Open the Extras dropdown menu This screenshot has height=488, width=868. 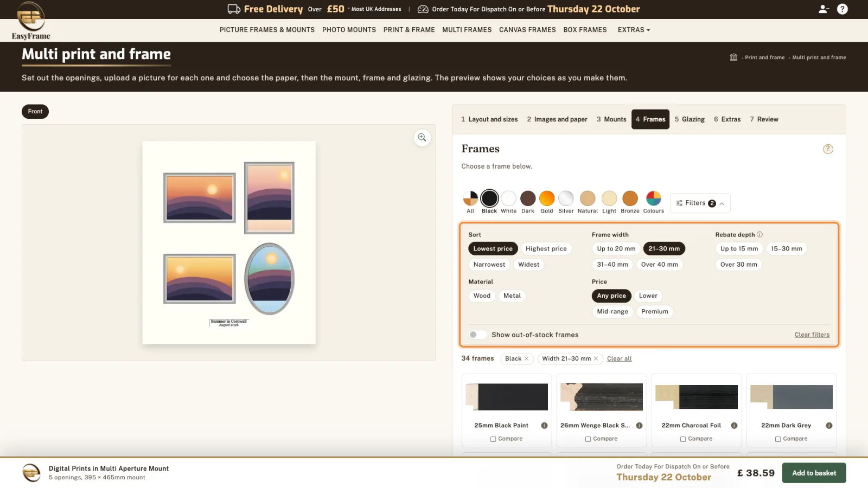[x=634, y=30]
